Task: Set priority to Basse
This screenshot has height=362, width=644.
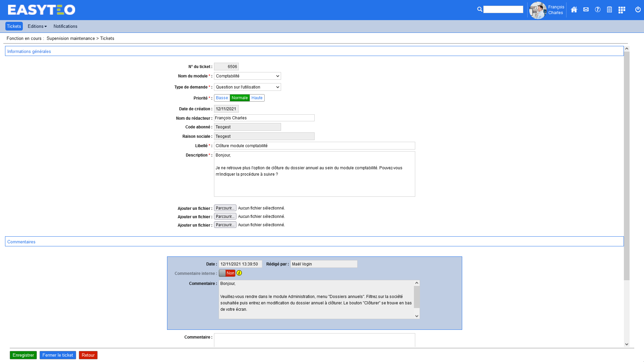Action: click(222, 98)
